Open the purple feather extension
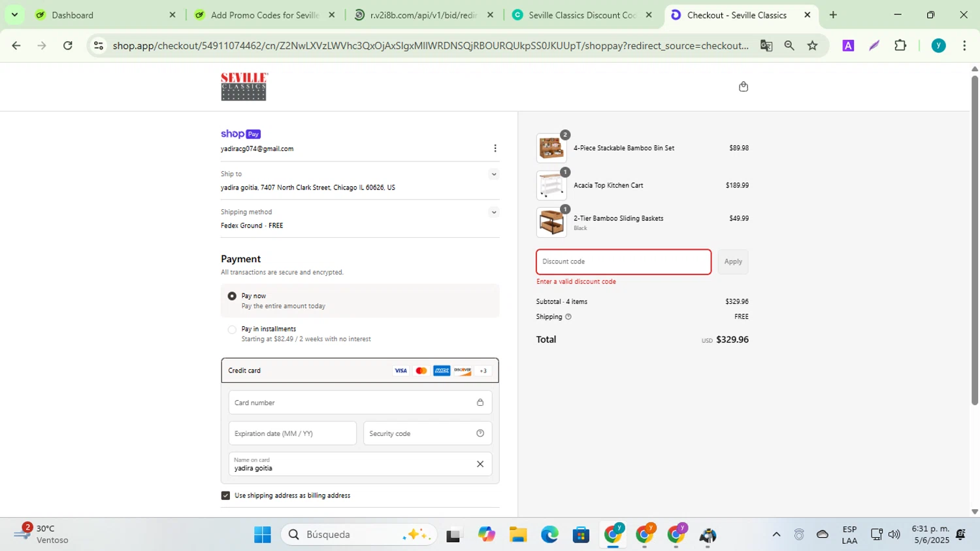 pyautogui.click(x=874, y=45)
